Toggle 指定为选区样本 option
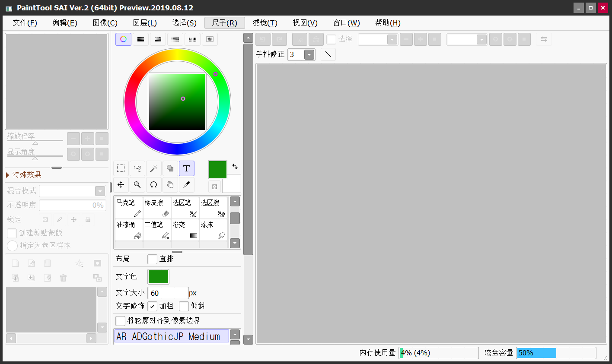 (x=12, y=246)
